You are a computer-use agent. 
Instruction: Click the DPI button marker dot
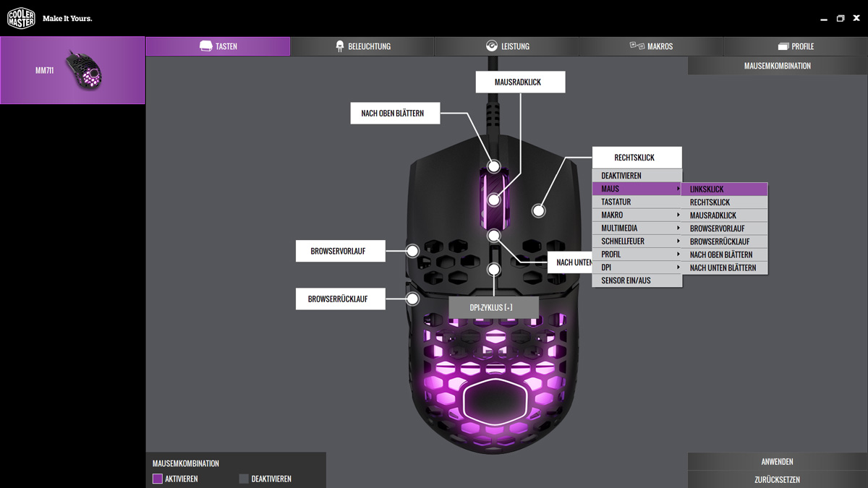pyautogui.click(x=494, y=270)
